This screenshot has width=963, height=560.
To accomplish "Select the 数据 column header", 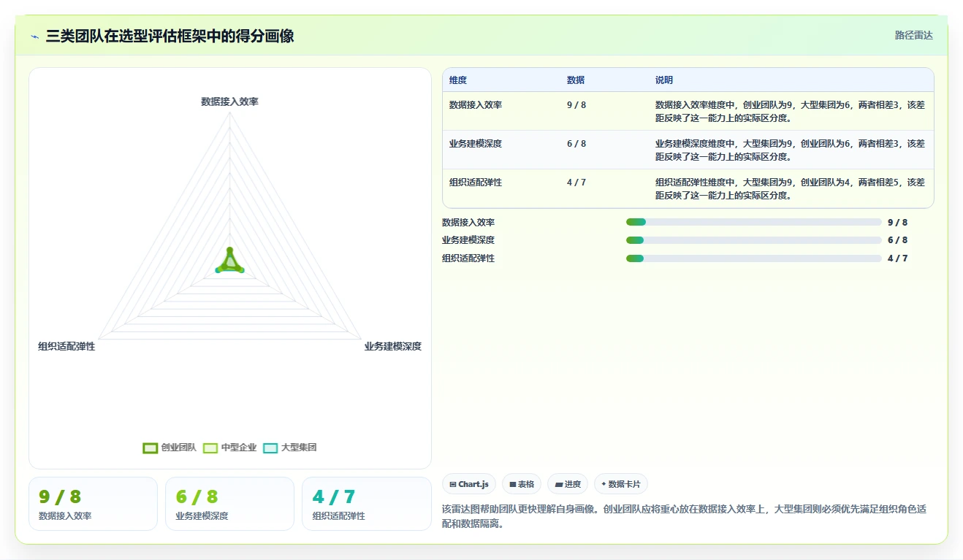I will click(576, 80).
